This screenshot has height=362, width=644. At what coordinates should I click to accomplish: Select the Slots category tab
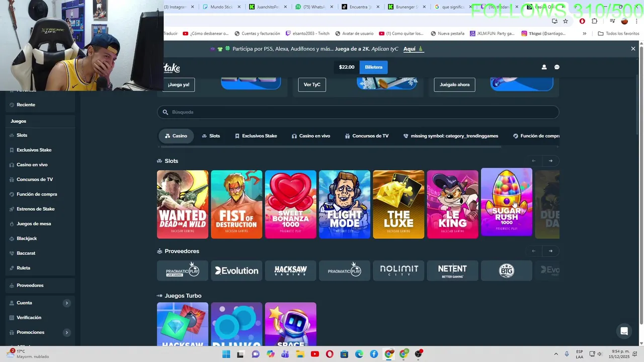pyautogui.click(x=211, y=136)
